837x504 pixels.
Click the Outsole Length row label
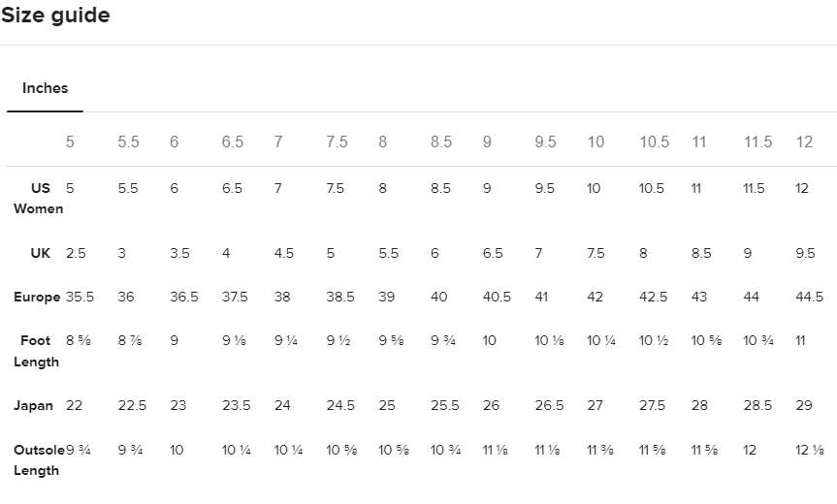[x=39, y=460]
